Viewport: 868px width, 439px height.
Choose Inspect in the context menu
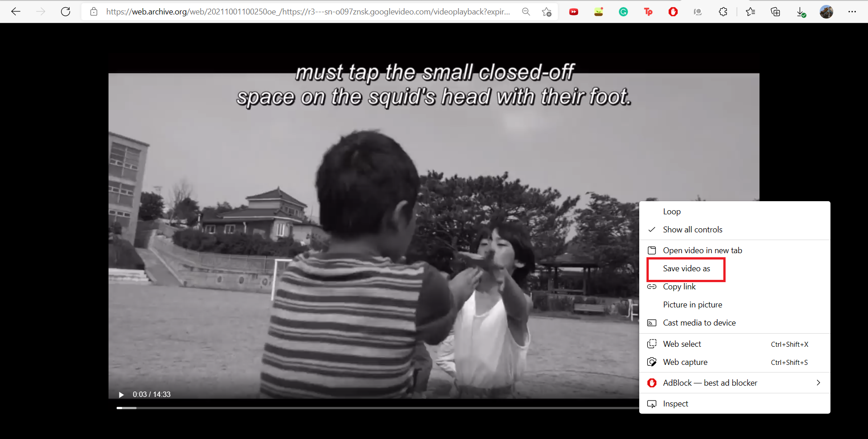pos(735,404)
